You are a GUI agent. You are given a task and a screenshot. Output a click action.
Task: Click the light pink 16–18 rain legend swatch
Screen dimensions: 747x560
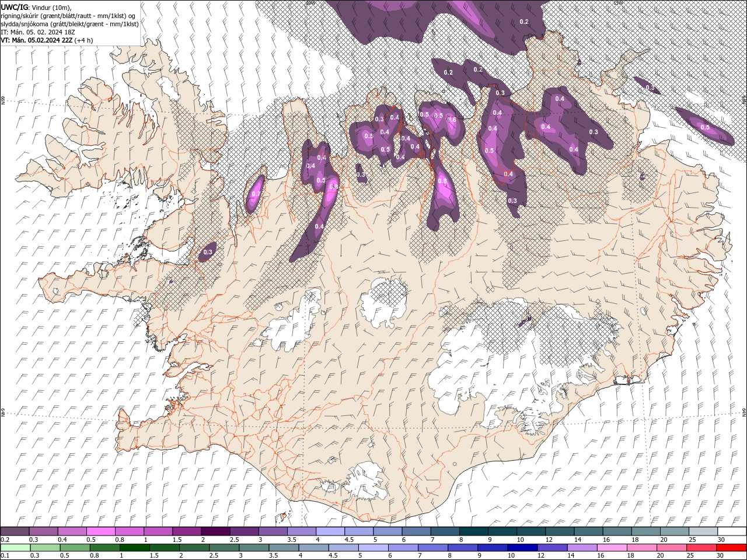click(612, 548)
